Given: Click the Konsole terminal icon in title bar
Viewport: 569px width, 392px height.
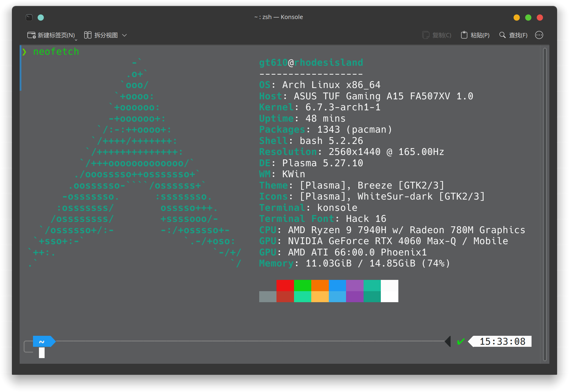Looking at the screenshot, I should tap(29, 18).
